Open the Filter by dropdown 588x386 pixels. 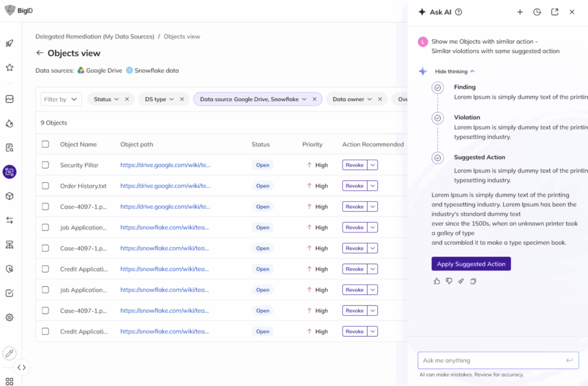(x=61, y=99)
